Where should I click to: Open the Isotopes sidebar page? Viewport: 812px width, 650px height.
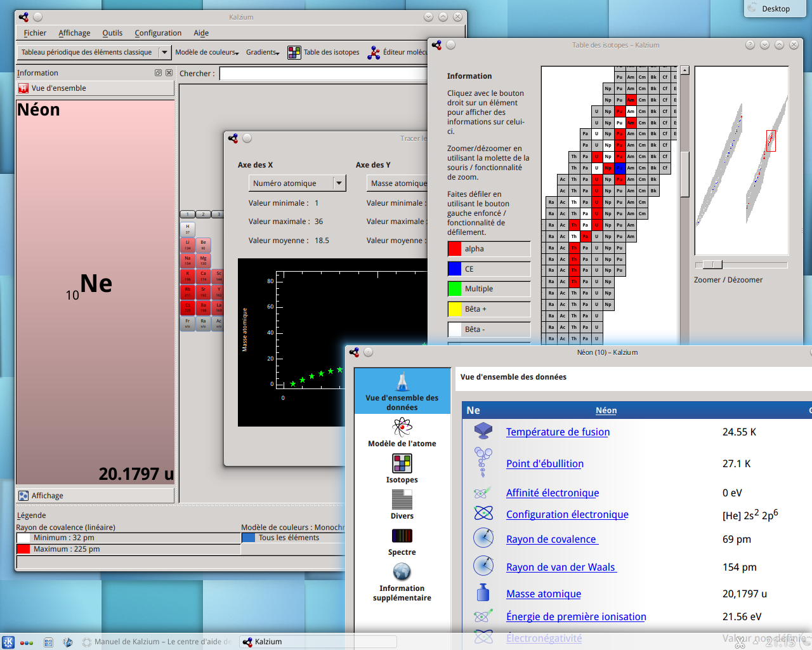[402, 469]
